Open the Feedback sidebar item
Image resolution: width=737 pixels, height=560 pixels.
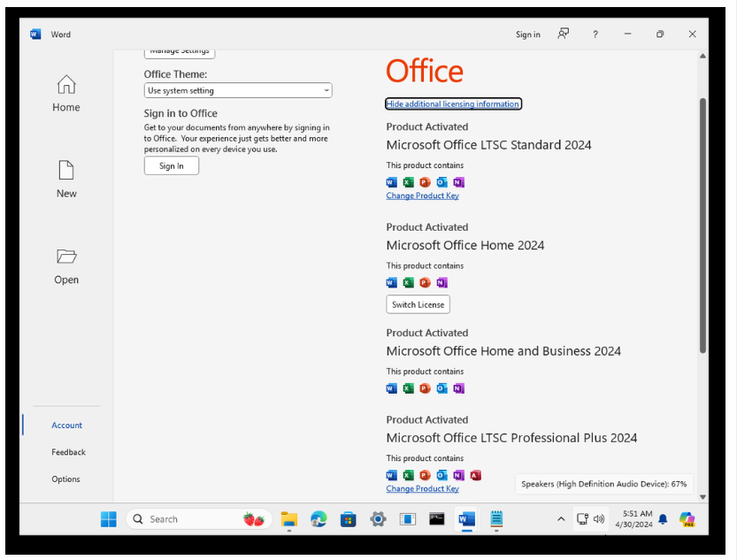click(69, 452)
